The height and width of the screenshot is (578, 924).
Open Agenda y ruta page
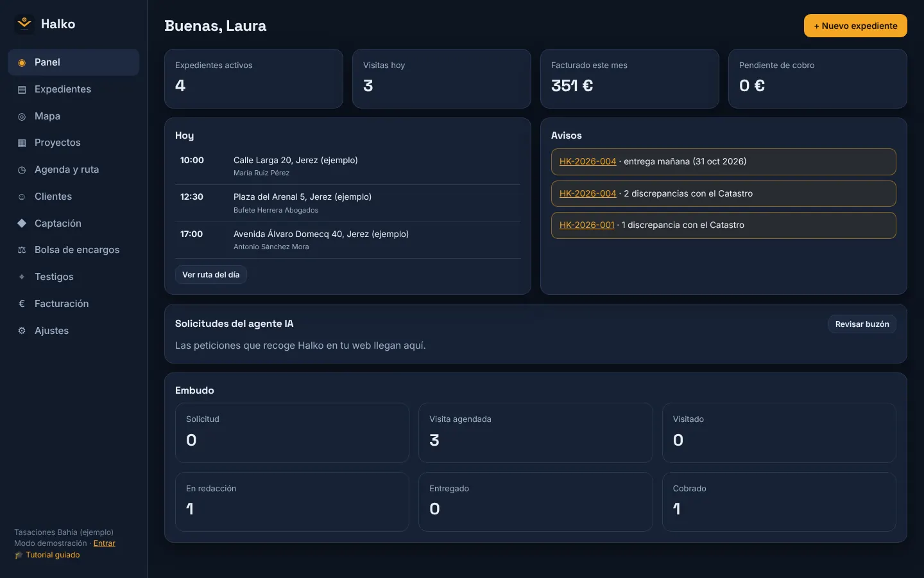(73, 170)
